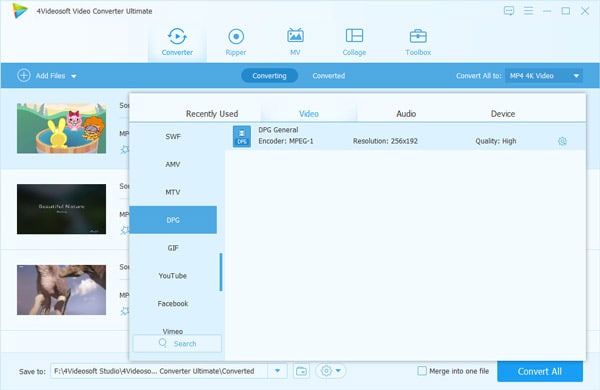Viewport: 600px width, 390px height.
Task: Expand the Save to path dropdown
Action: pyautogui.click(x=277, y=371)
